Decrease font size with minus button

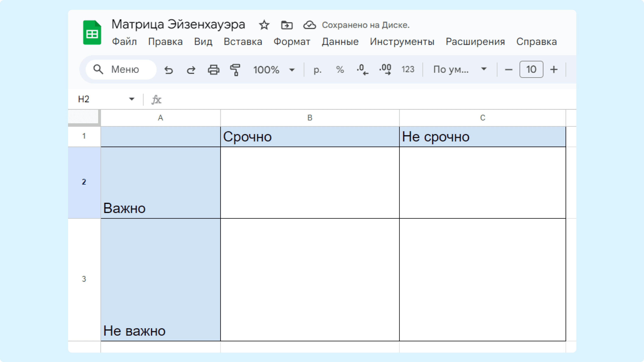pos(509,70)
